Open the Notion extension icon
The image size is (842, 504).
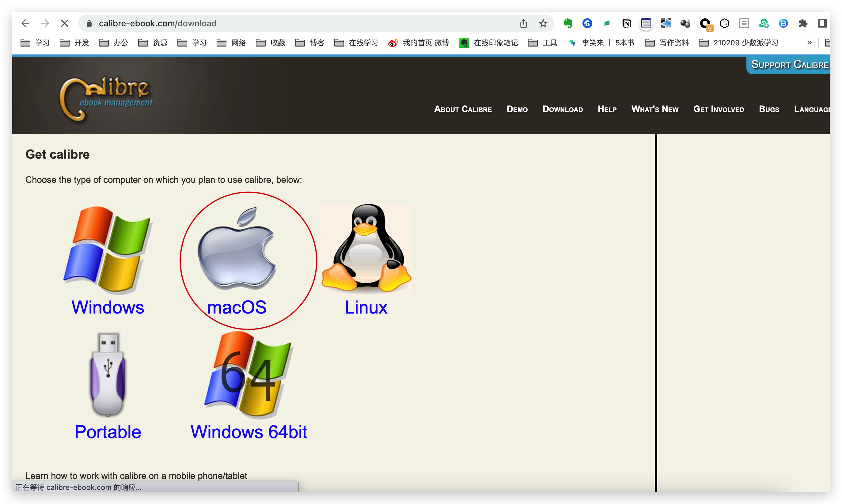[626, 23]
